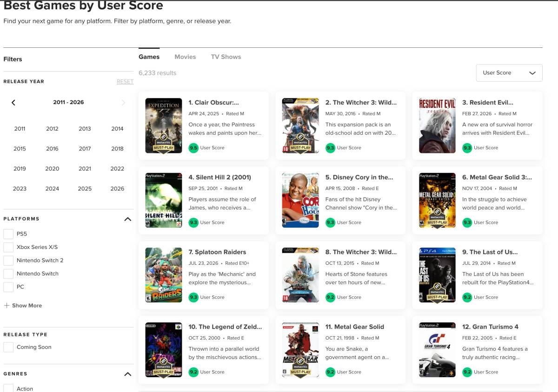Click the Clair Obscur Expedition cover thumbnail

(164, 125)
